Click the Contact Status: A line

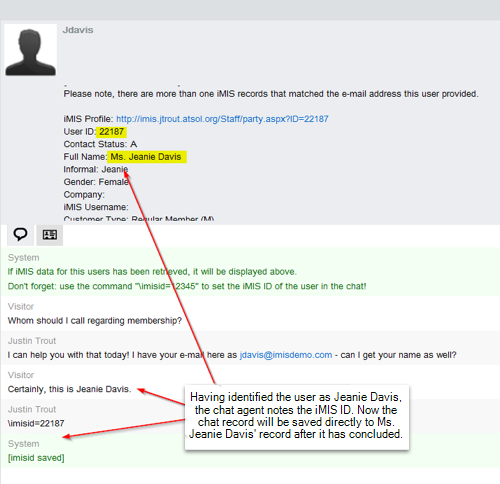100,144
